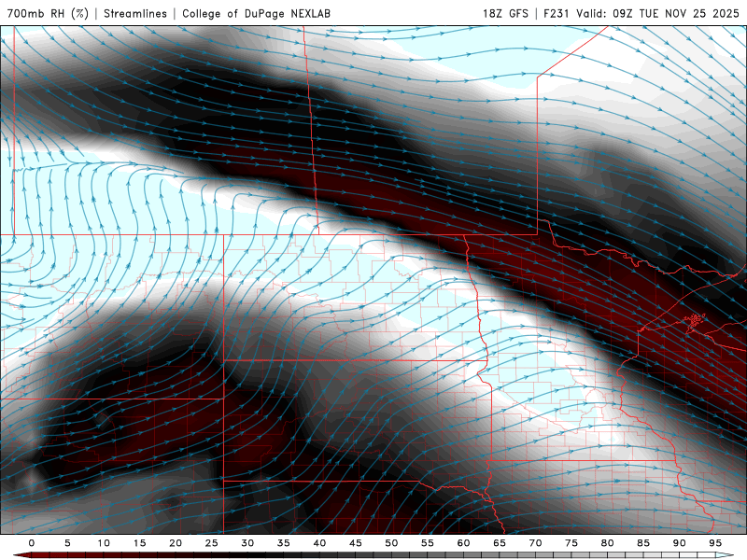Click the '80' value on color scale

click(x=607, y=543)
